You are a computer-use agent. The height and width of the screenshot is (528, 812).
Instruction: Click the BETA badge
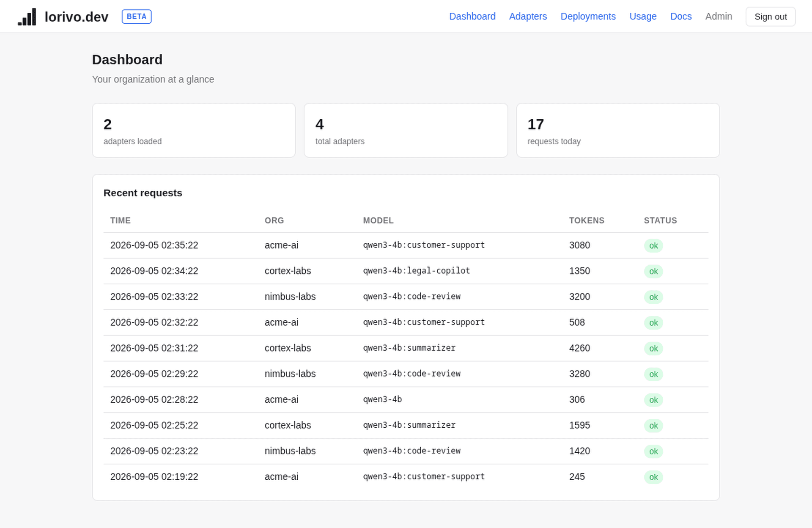click(137, 16)
